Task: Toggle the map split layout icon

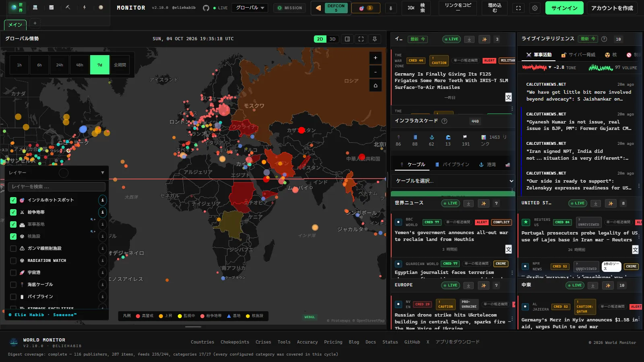Action: pos(347,39)
